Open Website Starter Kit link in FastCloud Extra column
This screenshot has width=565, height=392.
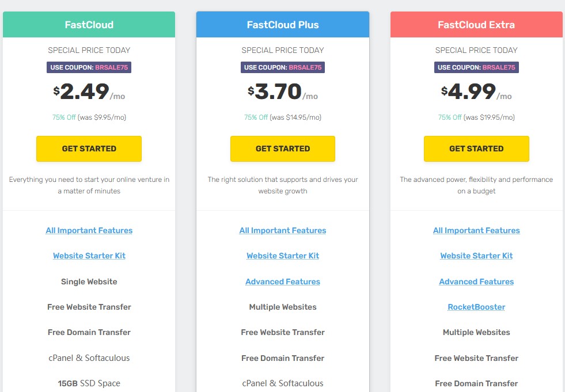[476, 256]
